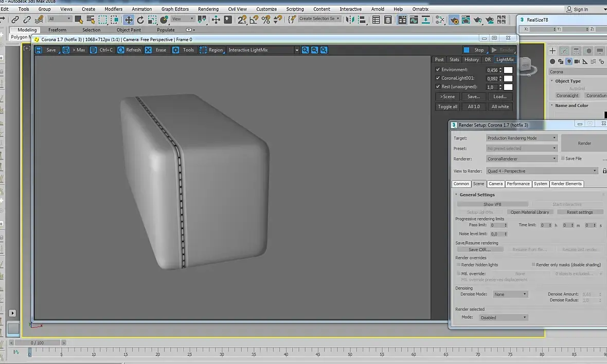Viewport: 607px width, 364px height.
Task: Uncheck the CoronaLight001 checkbox
Action: tap(438, 78)
